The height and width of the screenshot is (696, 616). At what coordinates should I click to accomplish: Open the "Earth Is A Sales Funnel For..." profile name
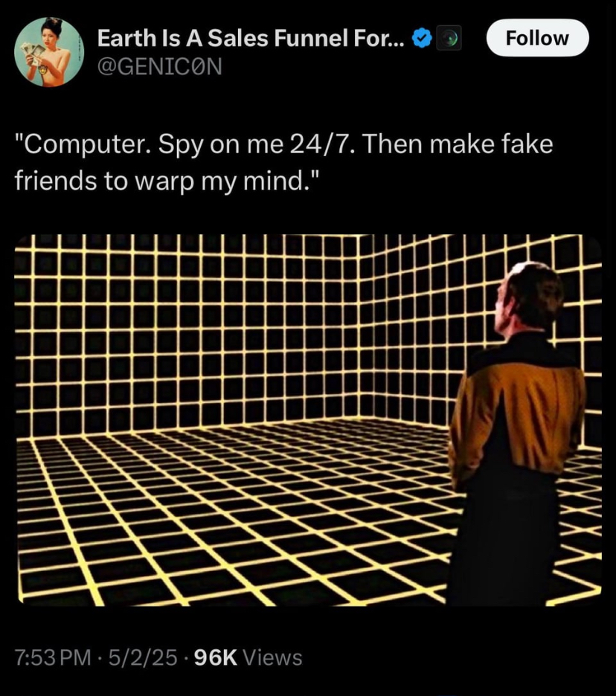251,38
